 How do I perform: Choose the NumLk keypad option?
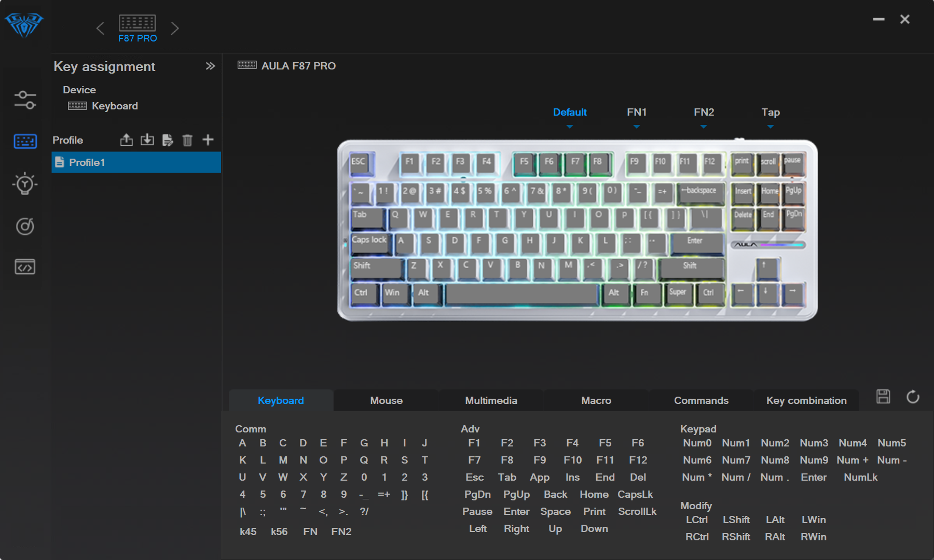pos(860,478)
